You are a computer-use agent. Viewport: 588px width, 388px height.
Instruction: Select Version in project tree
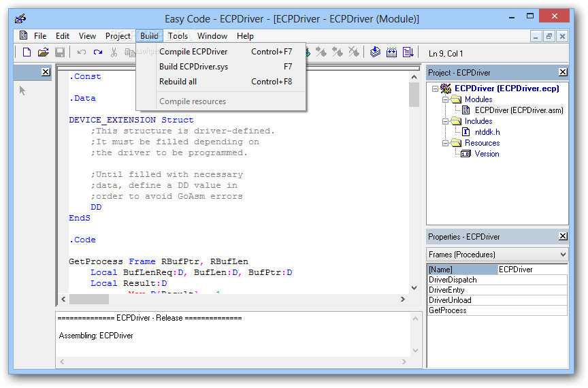[x=487, y=154]
